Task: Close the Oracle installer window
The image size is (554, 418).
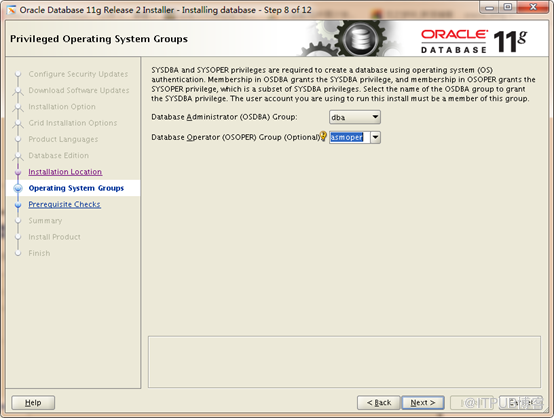Action: 533,8
